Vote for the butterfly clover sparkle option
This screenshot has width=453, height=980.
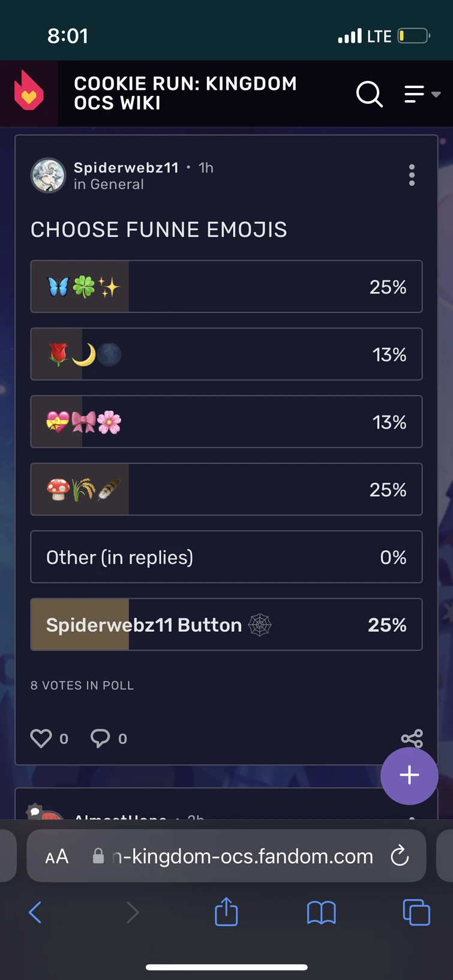(x=226, y=287)
